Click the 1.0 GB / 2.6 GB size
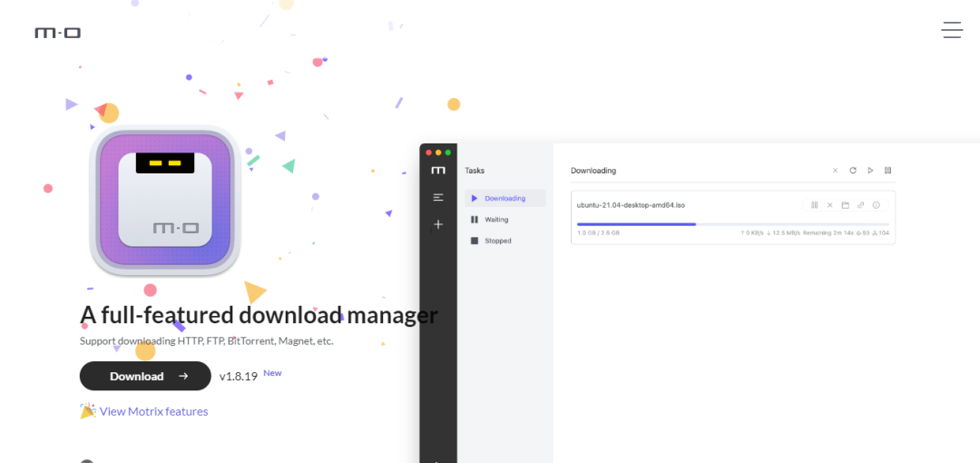 coord(598,232)
